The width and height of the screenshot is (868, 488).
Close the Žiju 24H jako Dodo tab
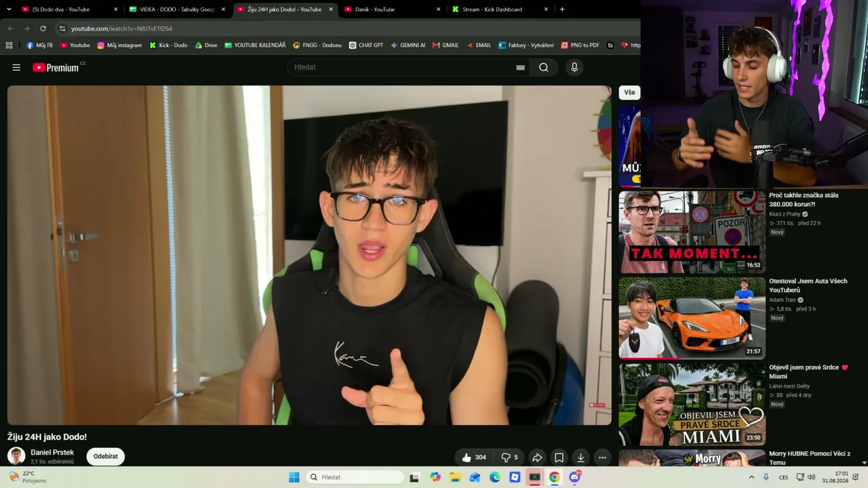coord(331,9)
